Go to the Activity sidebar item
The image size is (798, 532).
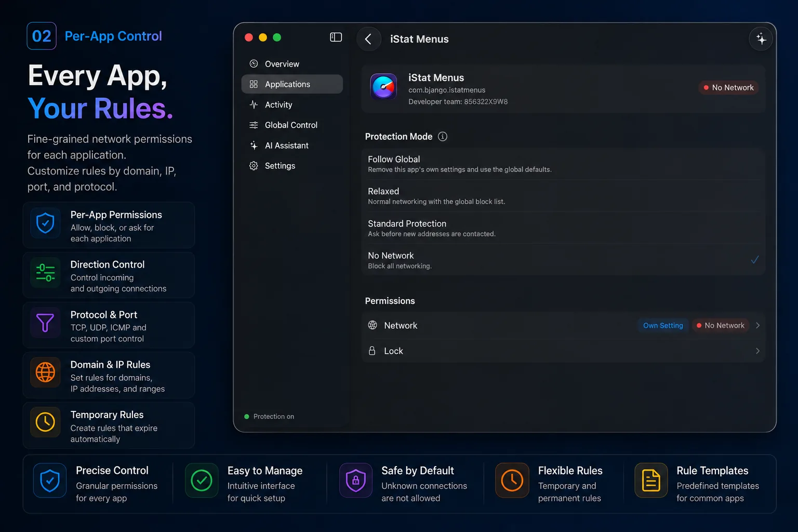(292, 104)
